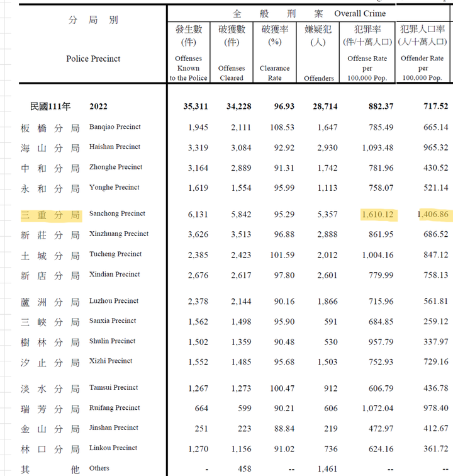Select the Overall Crime header
Viewport: 453px width, 476px height.
[360, 14]
